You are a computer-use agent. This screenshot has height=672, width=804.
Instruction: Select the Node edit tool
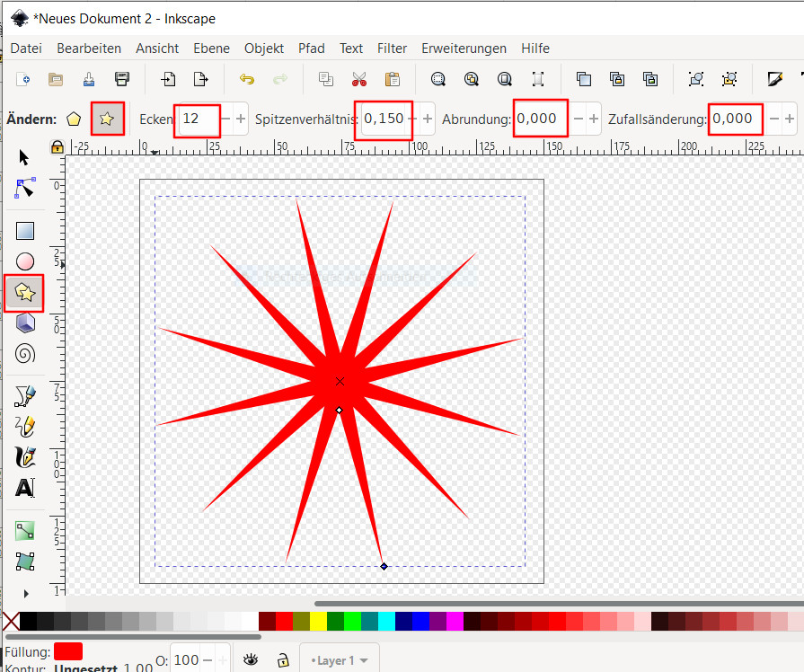pyautogui.click(x=24, y=189)
